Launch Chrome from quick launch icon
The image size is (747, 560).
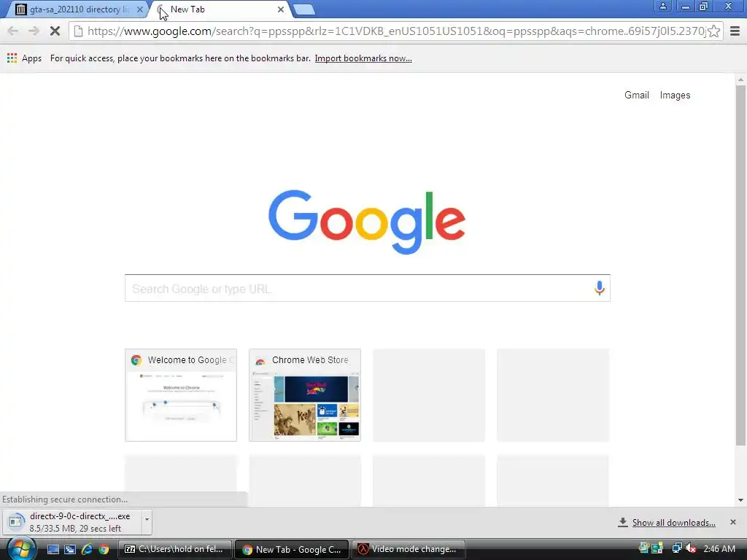(x=104, y=550)
